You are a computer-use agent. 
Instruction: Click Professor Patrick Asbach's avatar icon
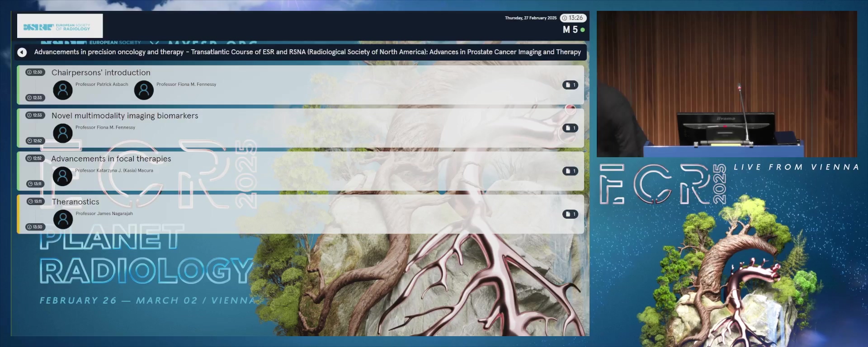tap(63, 90)
